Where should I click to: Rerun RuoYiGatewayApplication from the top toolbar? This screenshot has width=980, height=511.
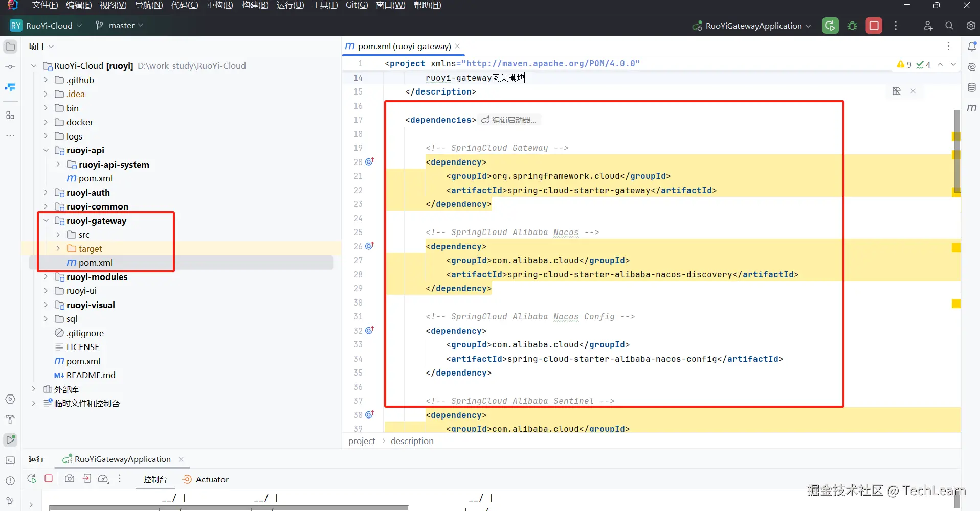830,26
